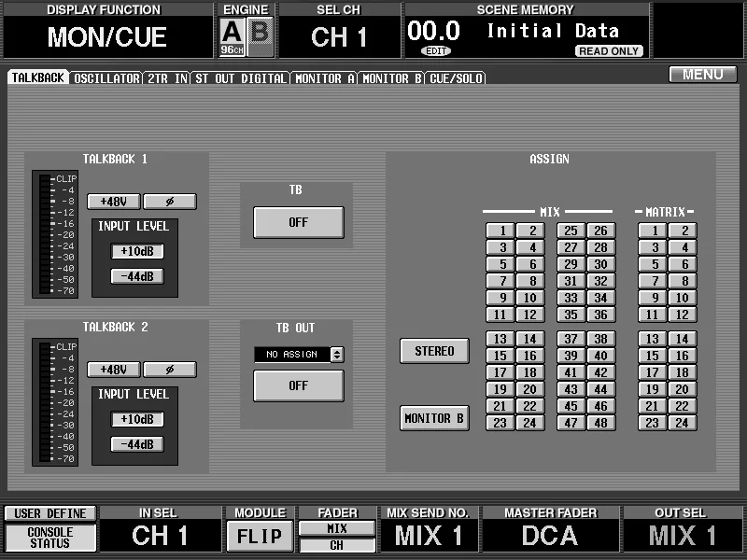Assign talkback to MIX 7
Image resolution: width=747 pixels, height=560 pixels.
tap(500, 281)
